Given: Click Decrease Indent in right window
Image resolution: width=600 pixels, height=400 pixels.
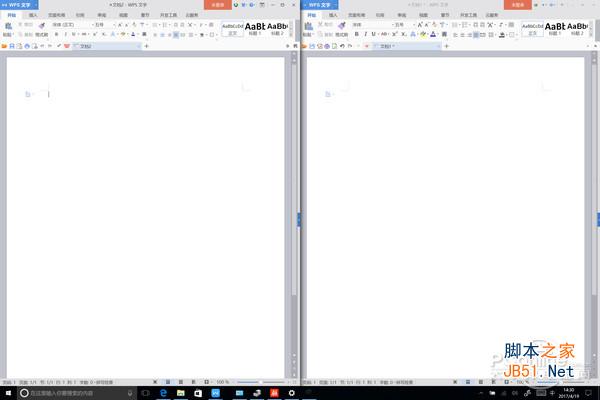Looking at the screenshot, I should (x=475, y=25).
